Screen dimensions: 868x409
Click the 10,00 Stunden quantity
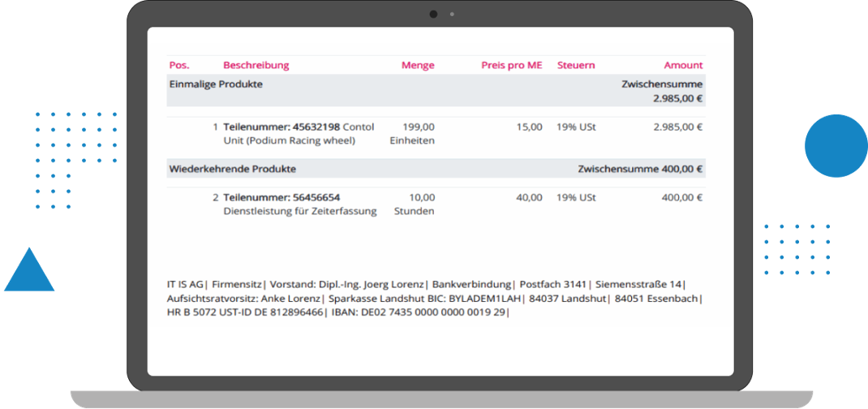(415, 204)
